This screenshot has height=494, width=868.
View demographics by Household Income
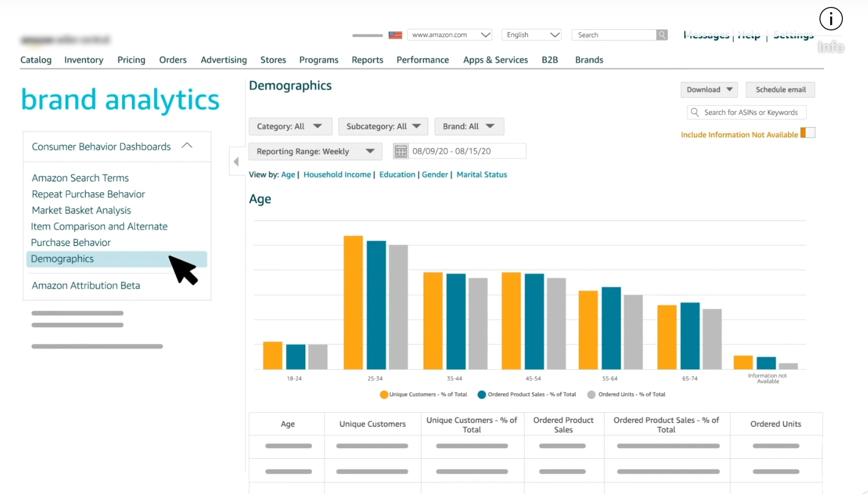[337, 174]
